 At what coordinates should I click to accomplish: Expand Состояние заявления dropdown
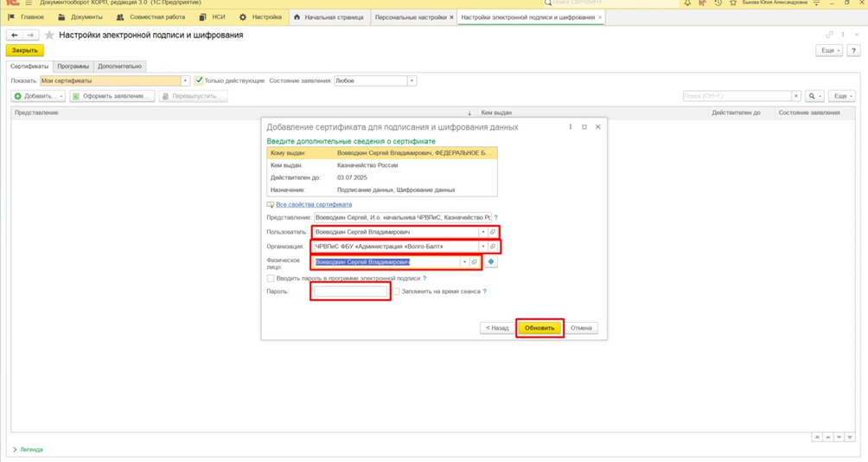coord(412,80)
